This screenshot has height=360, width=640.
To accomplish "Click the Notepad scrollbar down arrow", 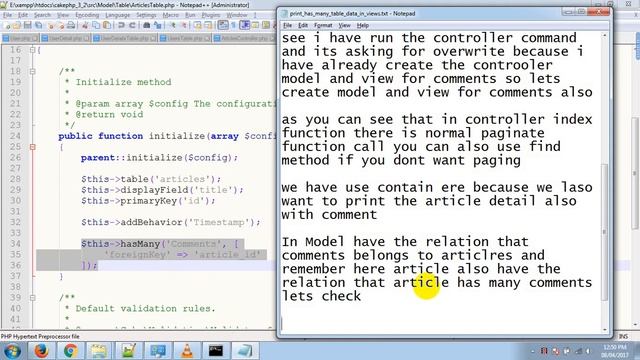I will [x=604, y=329].
